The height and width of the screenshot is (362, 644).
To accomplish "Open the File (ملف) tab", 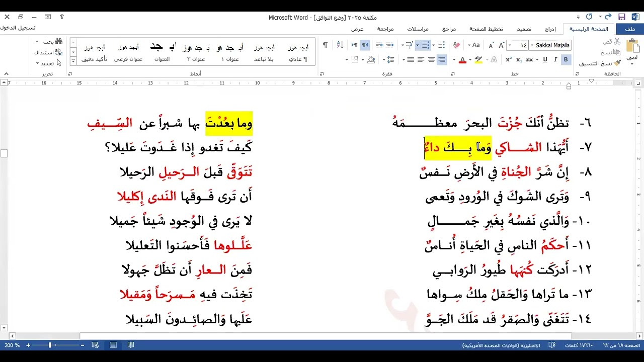I will tap(630, 29).
